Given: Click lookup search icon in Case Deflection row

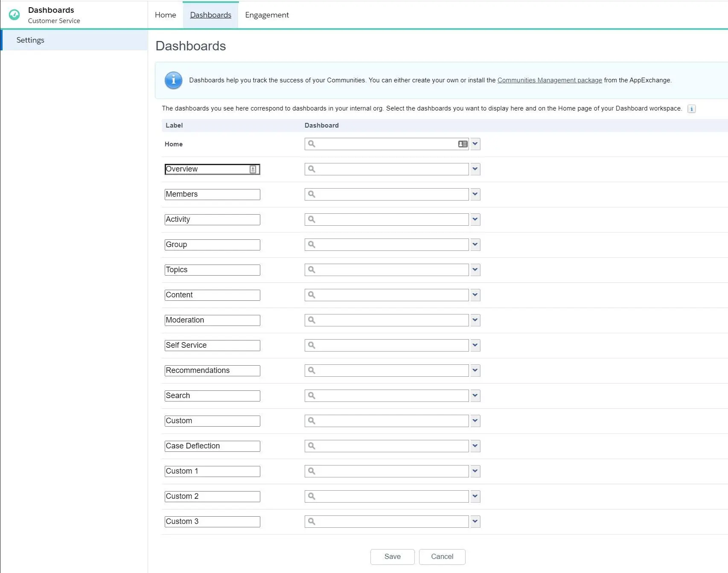Looking at the screenshot, I should [x=312, y=446].
